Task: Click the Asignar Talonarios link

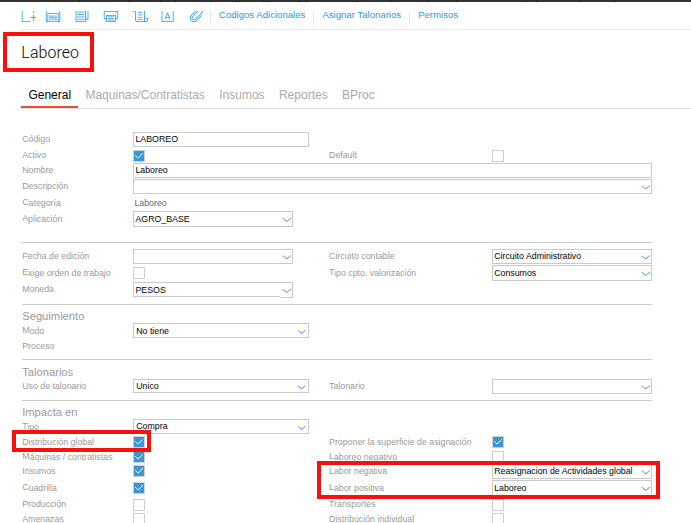Action: point(362,16)
